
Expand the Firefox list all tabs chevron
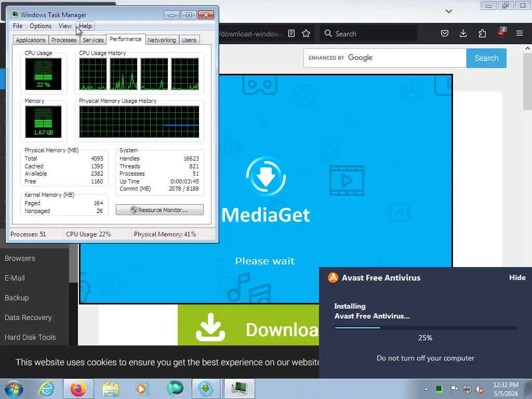coord(449,11)
